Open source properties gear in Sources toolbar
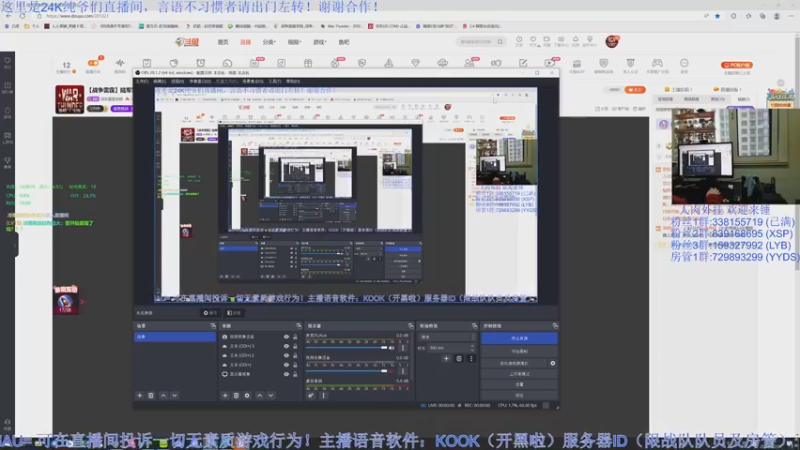Image resolution: width=800 pixels, height=450 pixels. tap(247, 395)
